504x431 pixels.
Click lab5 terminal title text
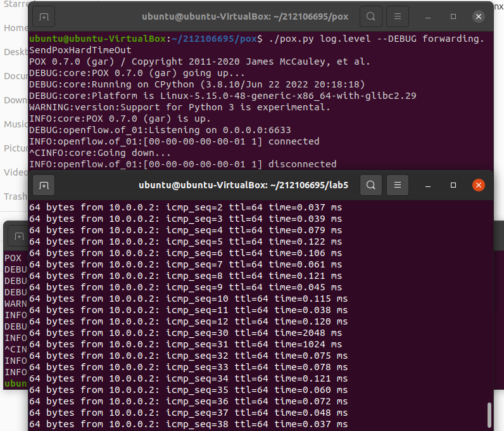[243, 185]
